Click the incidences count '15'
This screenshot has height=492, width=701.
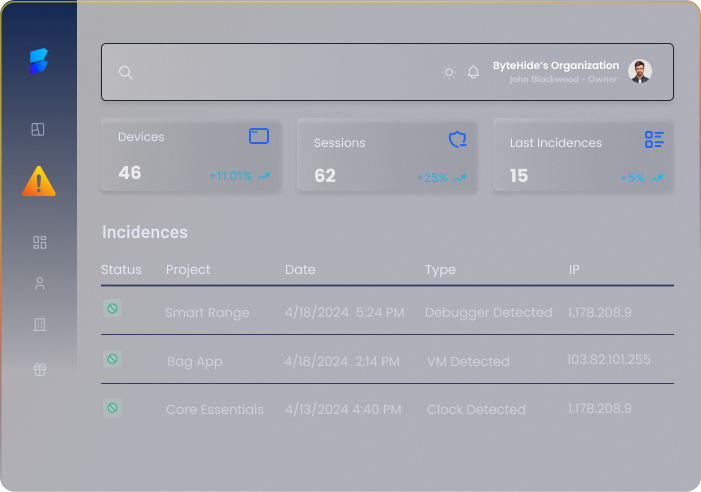[x=519, y=176]
